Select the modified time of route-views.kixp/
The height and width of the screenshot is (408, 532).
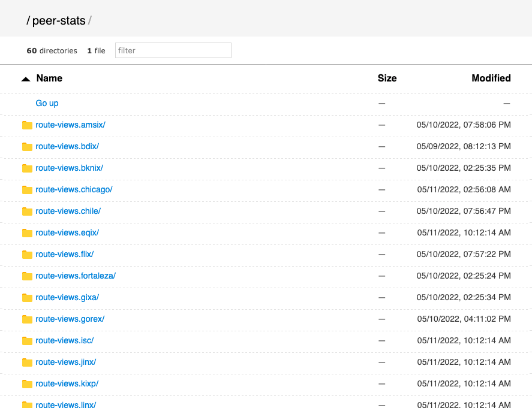point(464,383)
